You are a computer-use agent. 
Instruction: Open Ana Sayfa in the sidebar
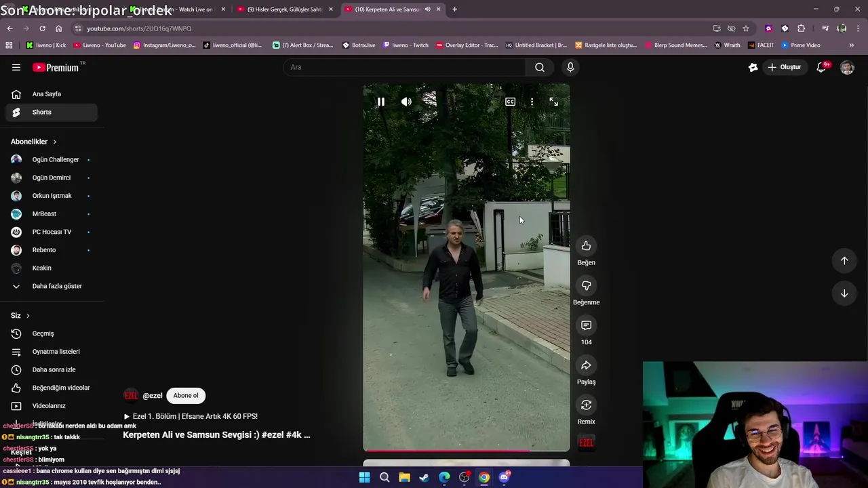[52, 94]
